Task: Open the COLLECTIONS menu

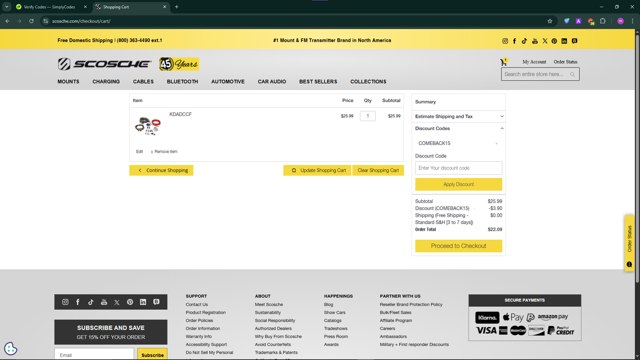Action: click(368, 82)
